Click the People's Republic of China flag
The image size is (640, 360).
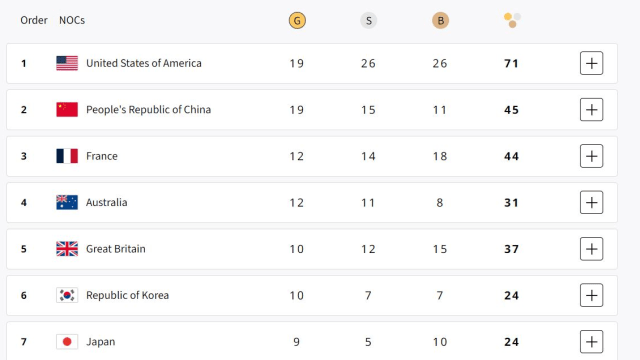[67, 109]
